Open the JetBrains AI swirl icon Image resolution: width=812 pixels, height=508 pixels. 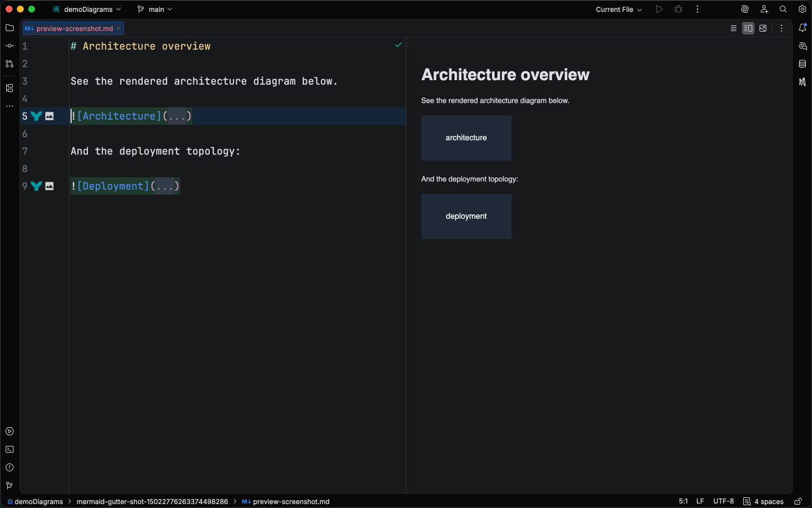pos(745,9)
